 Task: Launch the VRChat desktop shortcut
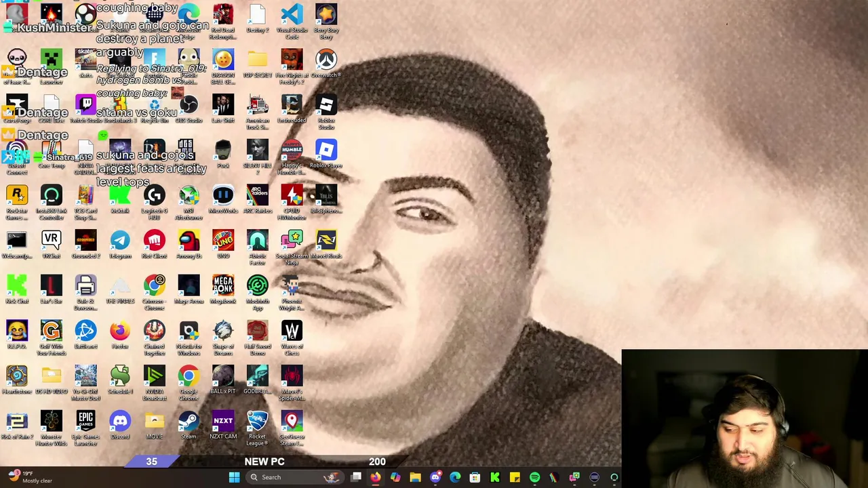[x=52, y=245]
